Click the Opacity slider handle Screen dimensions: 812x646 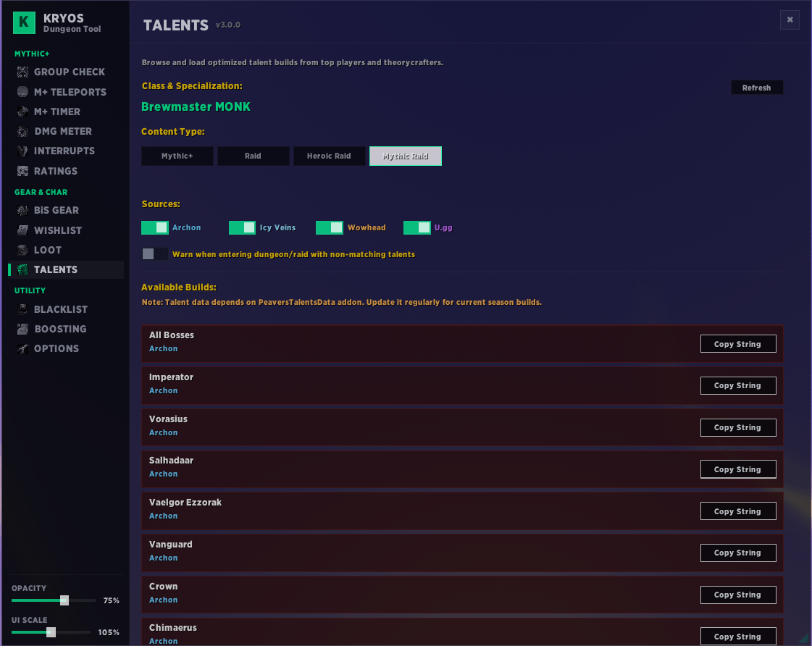coord(64,600)
